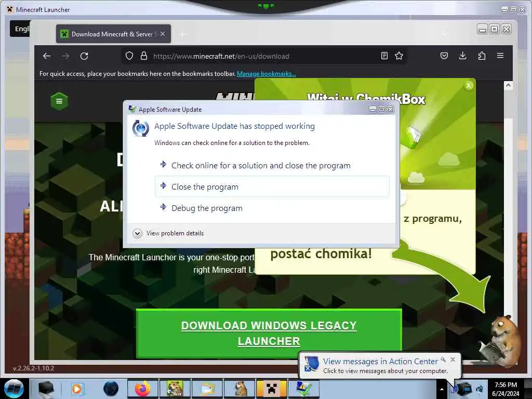Click the padlock site security icon
532x399 pixels.
pos(144,56)
